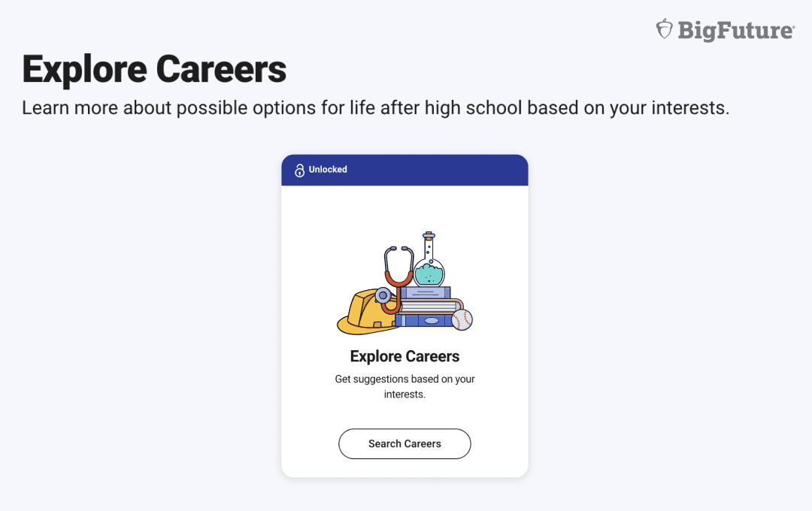Click the BigFuture wordmark text

pos(735,30)
